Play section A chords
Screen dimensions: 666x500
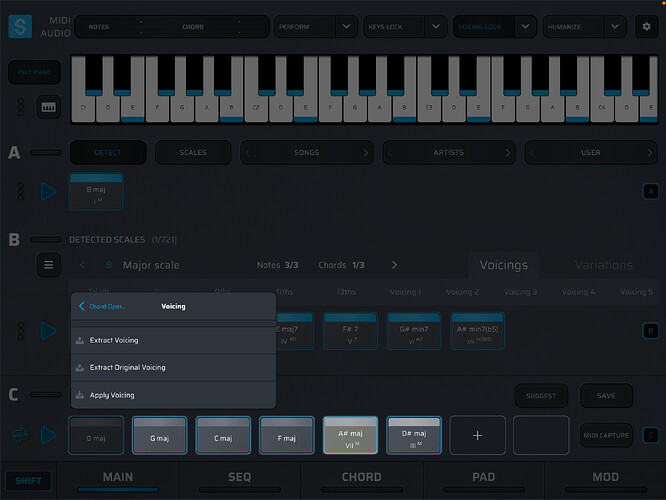pyautogui.click(x=48, y=191)
